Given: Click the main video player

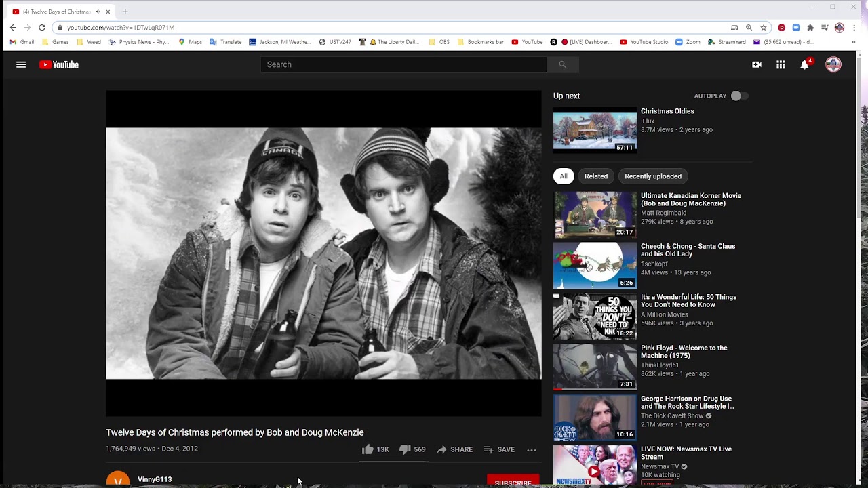Looking at the screenshot, I should coord(323,253).
